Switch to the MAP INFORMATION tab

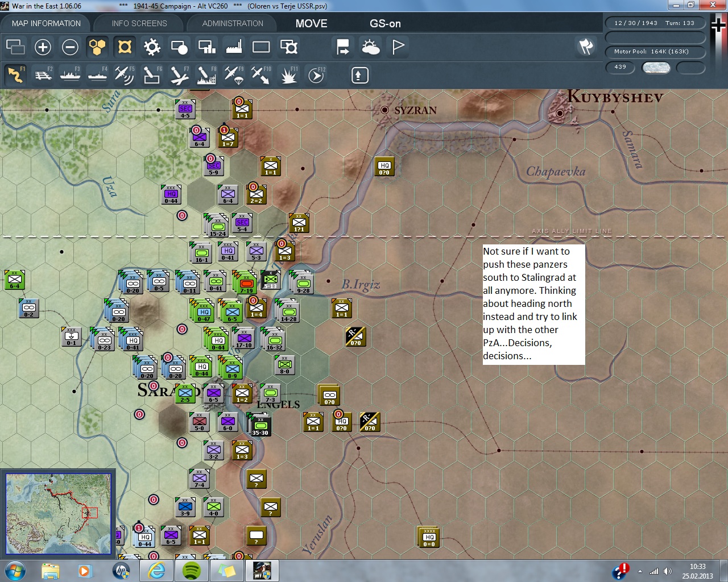46,23
